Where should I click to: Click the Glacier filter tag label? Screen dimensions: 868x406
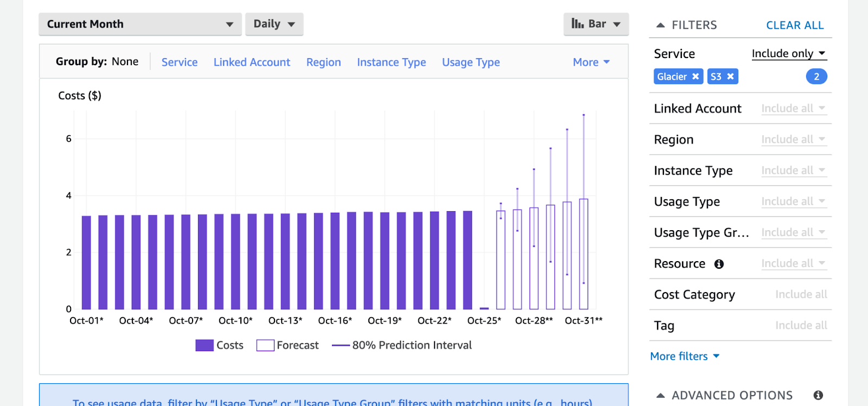click(672, 77)
